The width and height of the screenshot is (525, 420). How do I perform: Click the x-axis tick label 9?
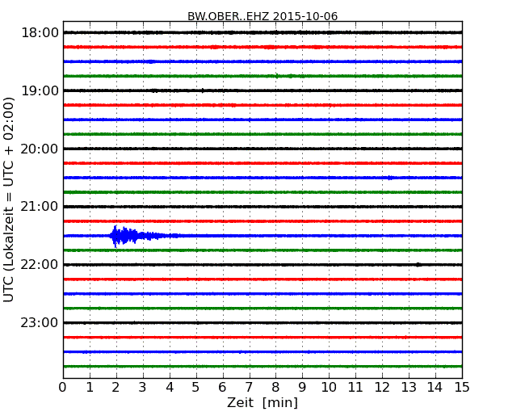click(x=302, y=388)
